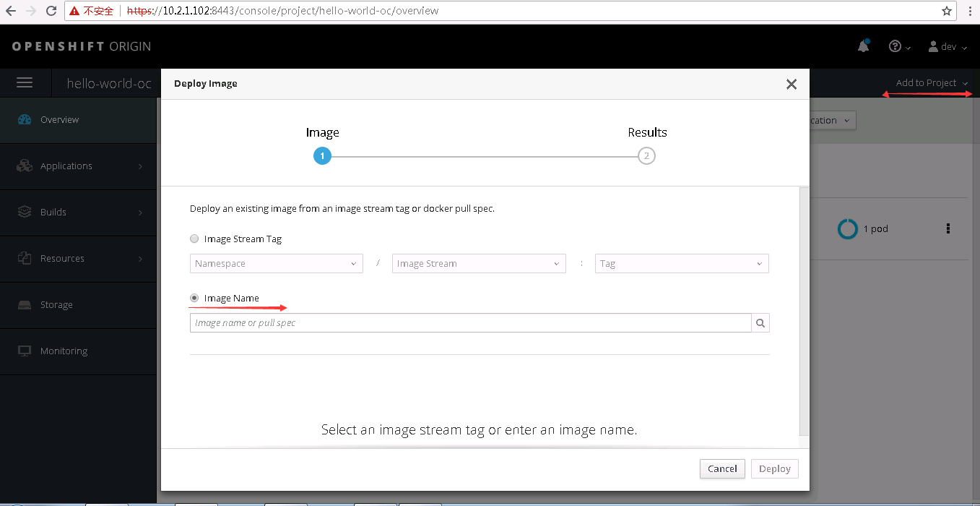The height and width of the screenshot is (506, 980).
Task: Select the Image Stream Tag radio button
Action: click(194, 239)
